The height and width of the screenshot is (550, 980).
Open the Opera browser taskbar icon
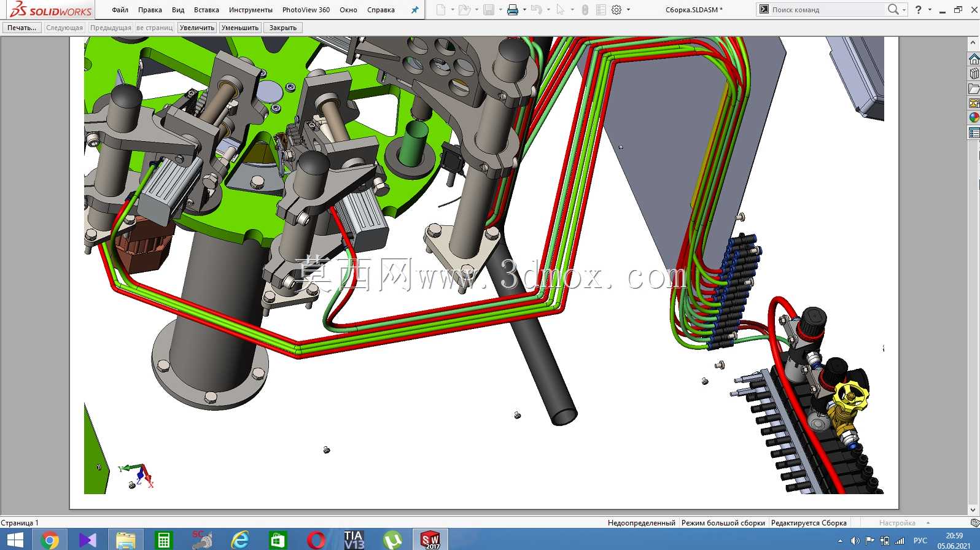point(316,540)
